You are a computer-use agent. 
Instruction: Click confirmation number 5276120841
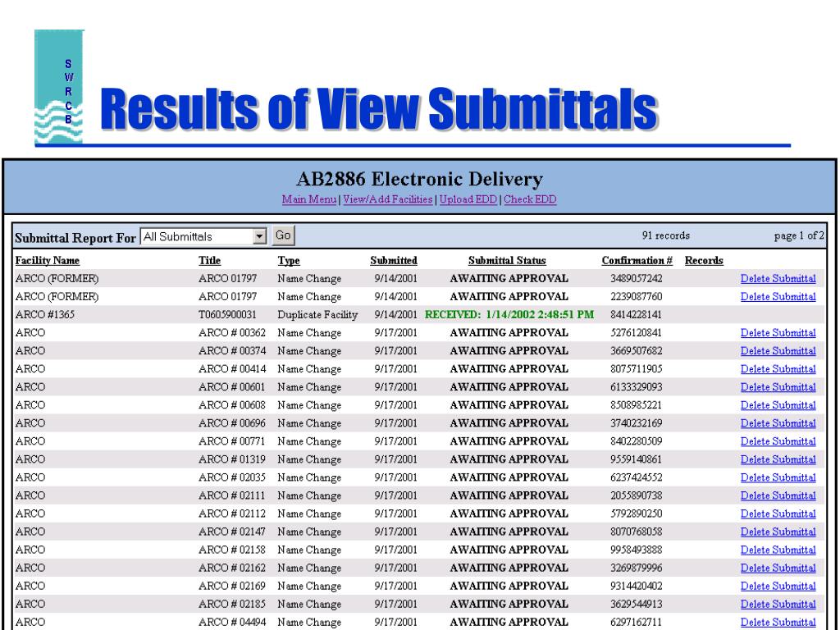tap(636, 333)
